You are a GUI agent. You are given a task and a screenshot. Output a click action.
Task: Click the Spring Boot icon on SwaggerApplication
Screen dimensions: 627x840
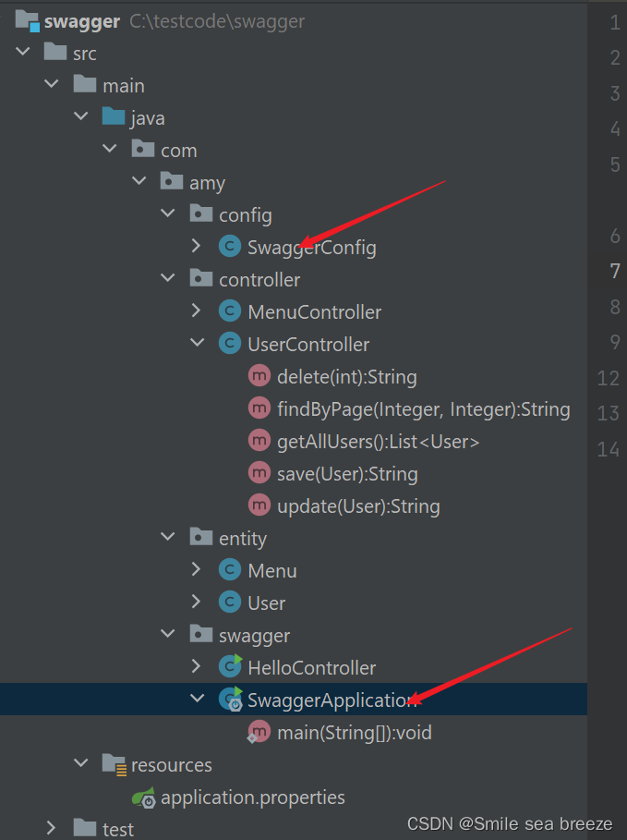[231, 700]
